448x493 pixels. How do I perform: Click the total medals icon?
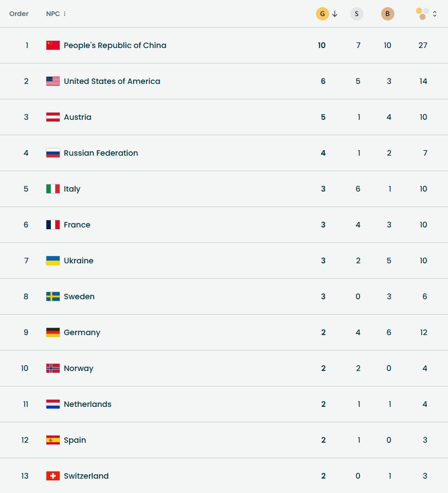[422, 14]
